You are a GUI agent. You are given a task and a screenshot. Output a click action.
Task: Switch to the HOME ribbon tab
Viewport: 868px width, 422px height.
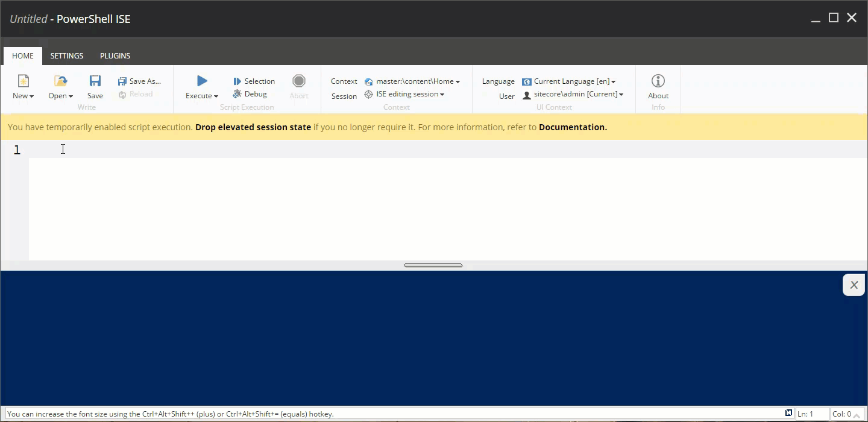pos(23,55)
